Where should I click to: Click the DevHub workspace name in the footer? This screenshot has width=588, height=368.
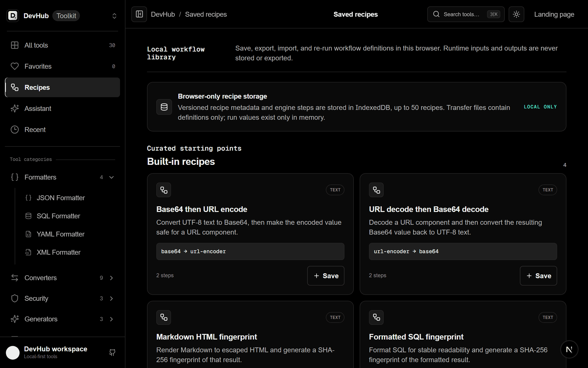click(56, 349)
